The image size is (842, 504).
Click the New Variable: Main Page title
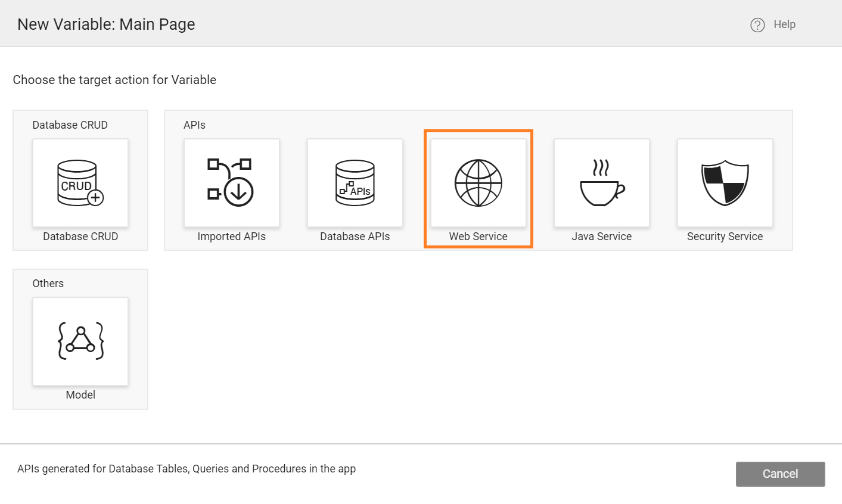coord(106,24)
